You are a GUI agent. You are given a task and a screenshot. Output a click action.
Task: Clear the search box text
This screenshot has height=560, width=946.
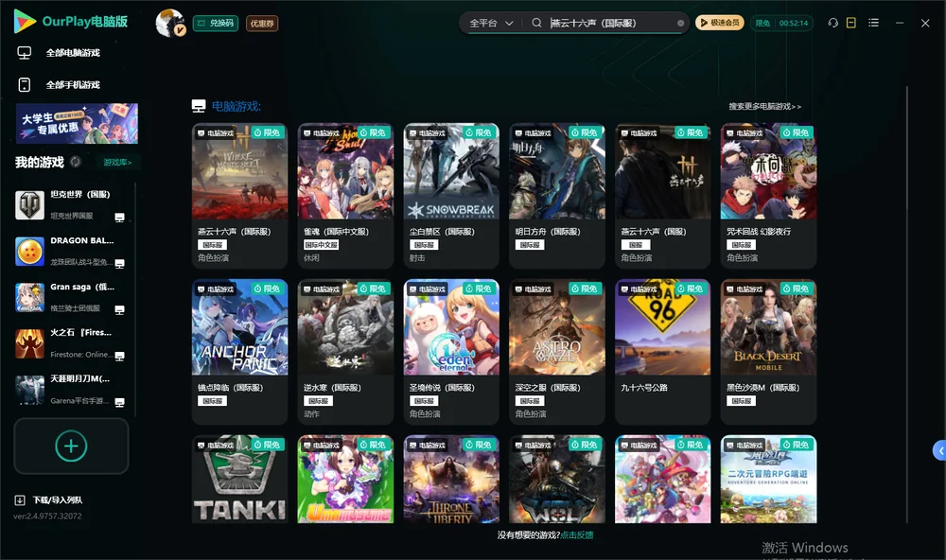click(680, 23)
